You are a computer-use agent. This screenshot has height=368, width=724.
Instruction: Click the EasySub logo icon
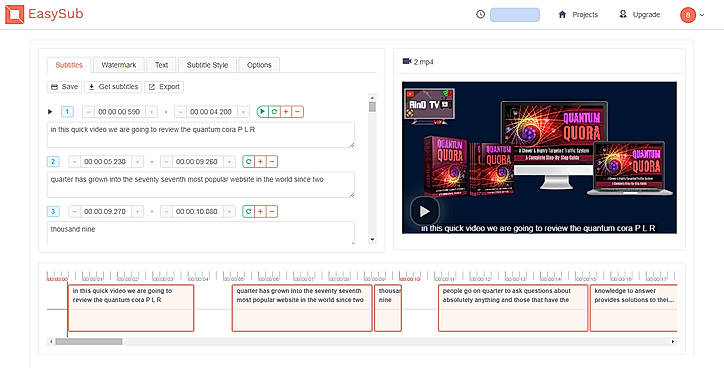click(14, 14)
